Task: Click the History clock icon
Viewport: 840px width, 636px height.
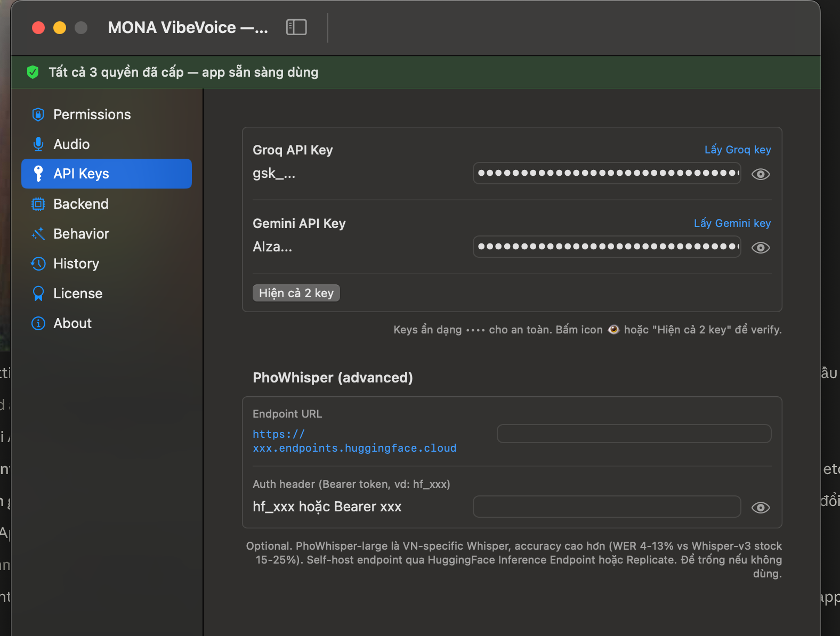Action: (38, 264)
